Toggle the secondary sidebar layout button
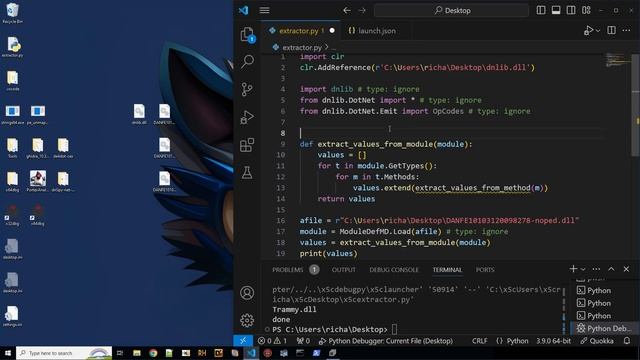The image size is (640, 360). click(x=571, y=10)
